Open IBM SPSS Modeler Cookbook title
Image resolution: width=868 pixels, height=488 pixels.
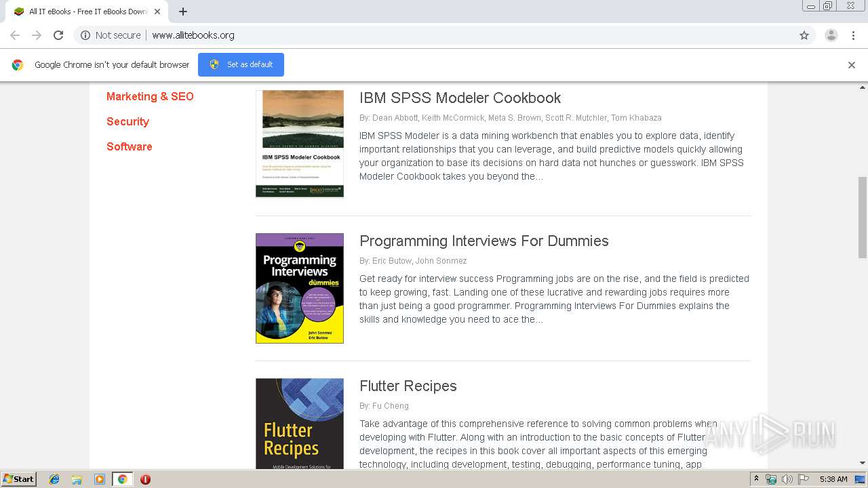(x=460, y=98)
